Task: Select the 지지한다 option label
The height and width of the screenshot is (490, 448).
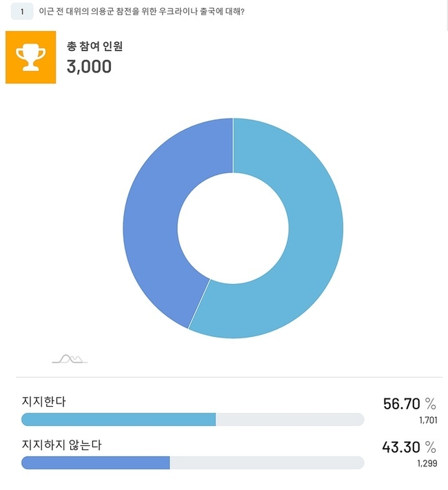Action: [x=44, y=402]
